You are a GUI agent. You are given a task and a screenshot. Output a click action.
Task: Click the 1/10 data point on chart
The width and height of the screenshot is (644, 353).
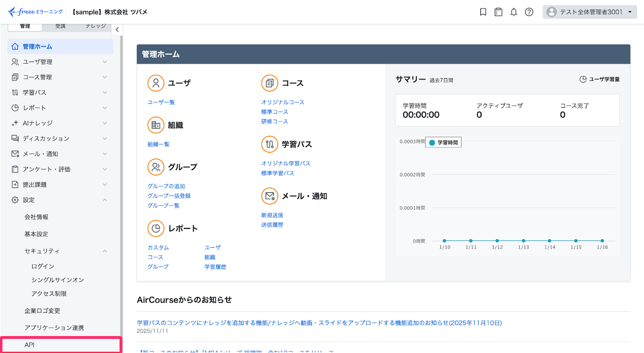tap(444, 241)
